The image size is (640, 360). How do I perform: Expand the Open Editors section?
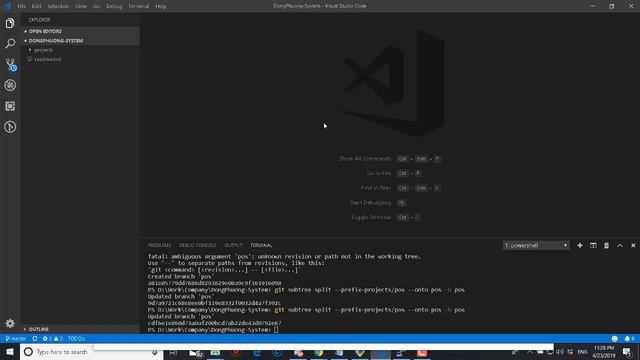click(x=80, y=31)
